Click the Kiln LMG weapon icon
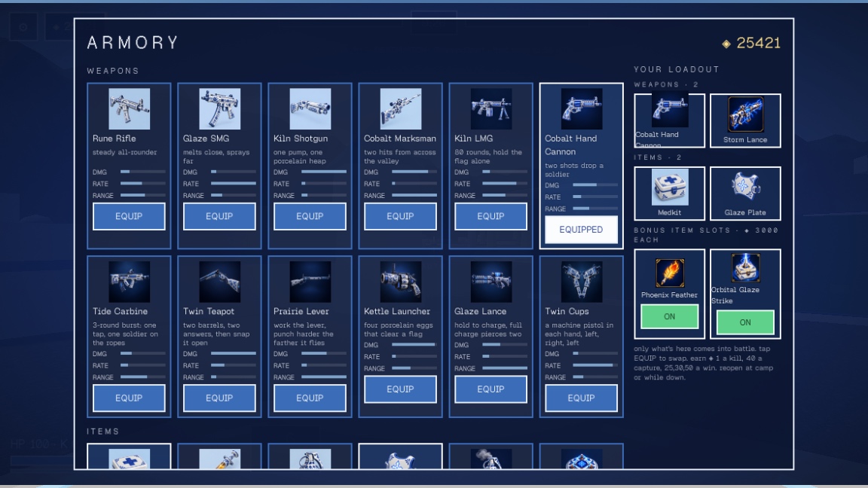This screenshot has height=488, width=868. (491, 109)
